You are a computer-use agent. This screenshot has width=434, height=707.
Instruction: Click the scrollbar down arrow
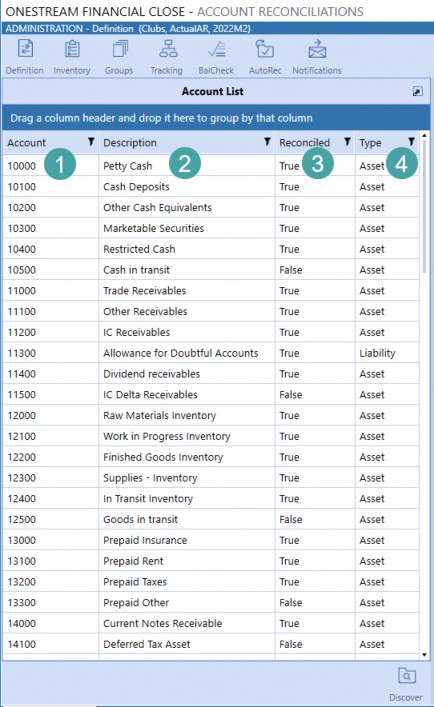click(425, 655)
